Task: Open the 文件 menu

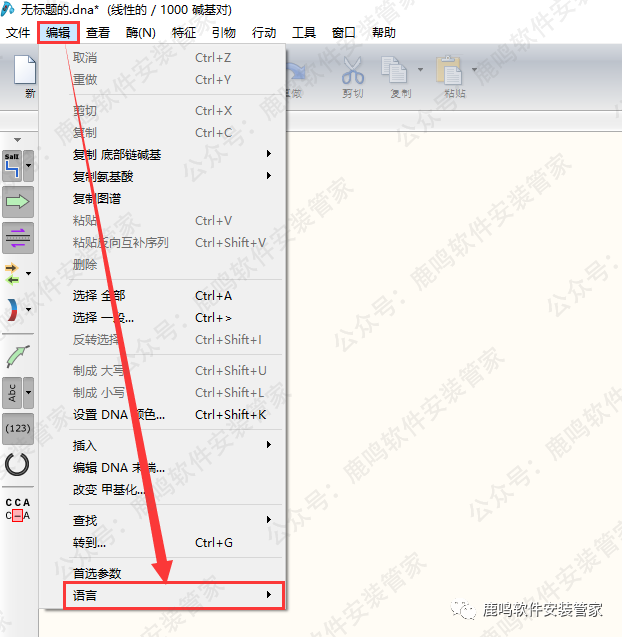Action: 18,32
